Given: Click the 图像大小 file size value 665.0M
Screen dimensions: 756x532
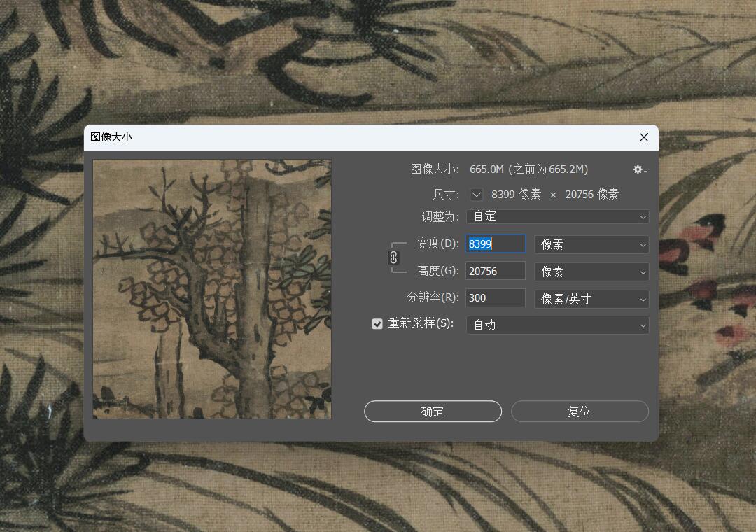Looking at the screenshot, I should [x=486, y=169].
